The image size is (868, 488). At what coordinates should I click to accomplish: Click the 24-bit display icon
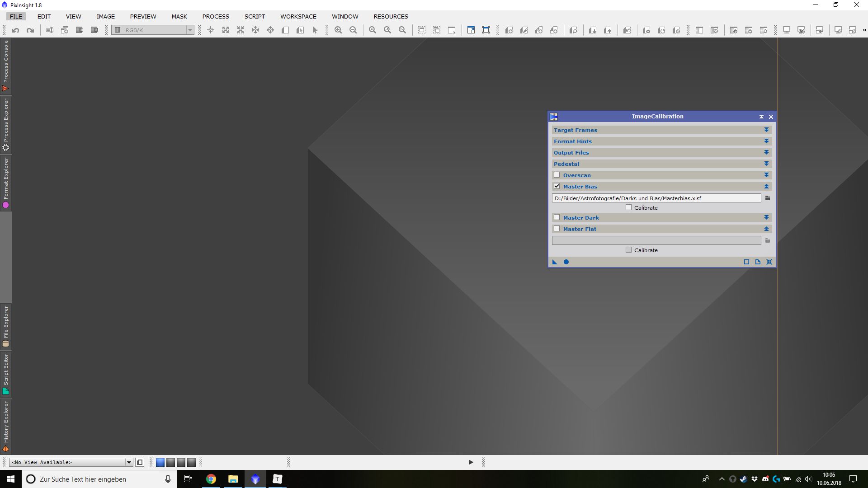click(802, 30)
